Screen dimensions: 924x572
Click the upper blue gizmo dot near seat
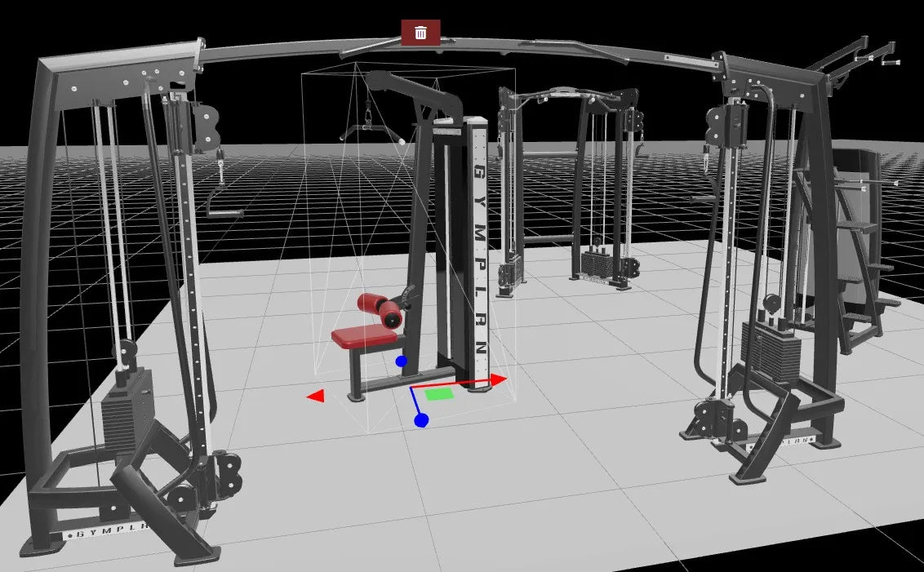pyautogui.click(x=401, y=361)
